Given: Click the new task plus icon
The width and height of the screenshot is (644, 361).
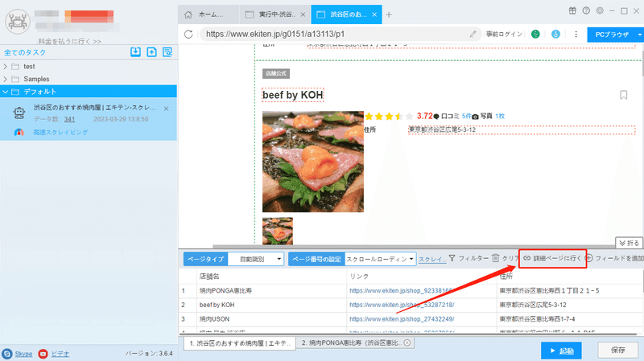Looking at the screenshot, I should [151, 51].
